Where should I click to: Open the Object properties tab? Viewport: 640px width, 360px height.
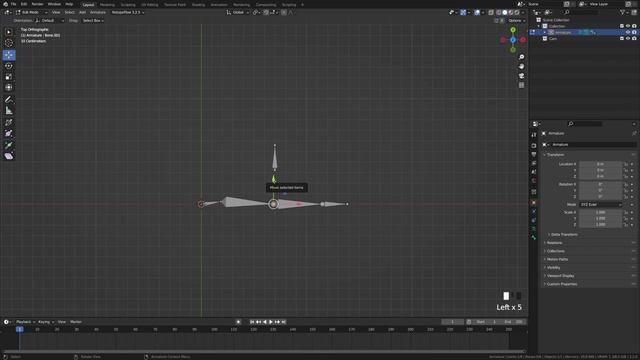coord(534,202)
